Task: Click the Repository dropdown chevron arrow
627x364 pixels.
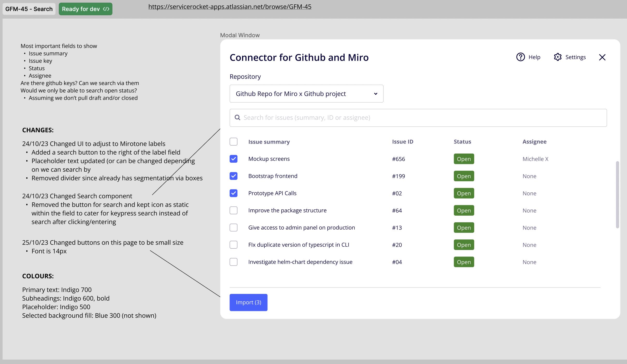Action: [x=376, y=94]
